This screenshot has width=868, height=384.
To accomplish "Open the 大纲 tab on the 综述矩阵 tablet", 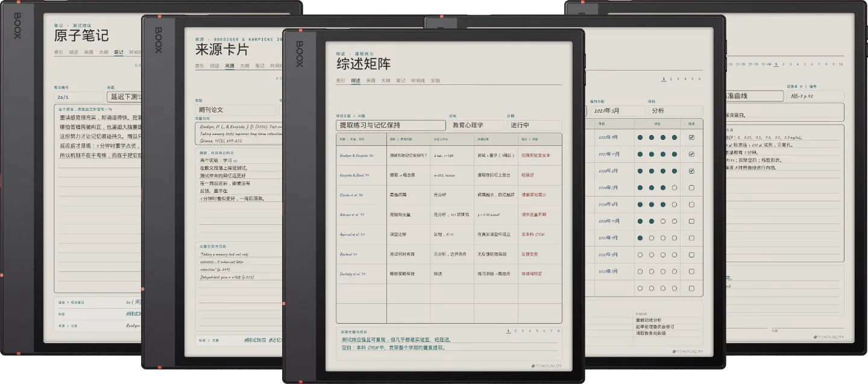I will (386, 80).
